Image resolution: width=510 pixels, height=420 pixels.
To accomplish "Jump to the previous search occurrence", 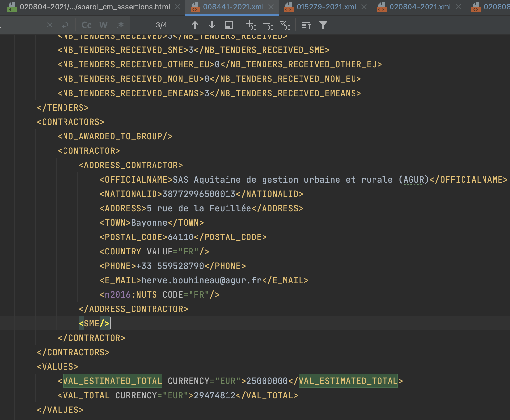I will point(195,25).
